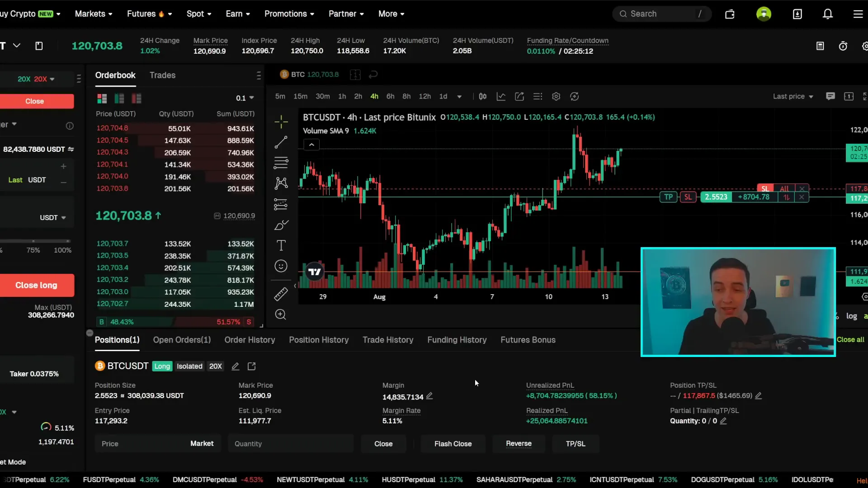Image resolution: width=868 pixels, height=488 pixels.
Task: Select the Text annotation tool
Action: pos(281,245)
